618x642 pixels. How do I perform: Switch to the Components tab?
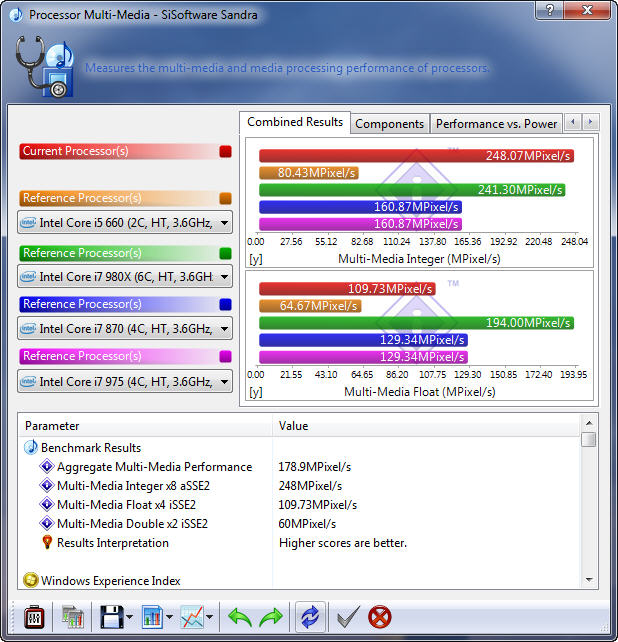[x=389, y=124]
